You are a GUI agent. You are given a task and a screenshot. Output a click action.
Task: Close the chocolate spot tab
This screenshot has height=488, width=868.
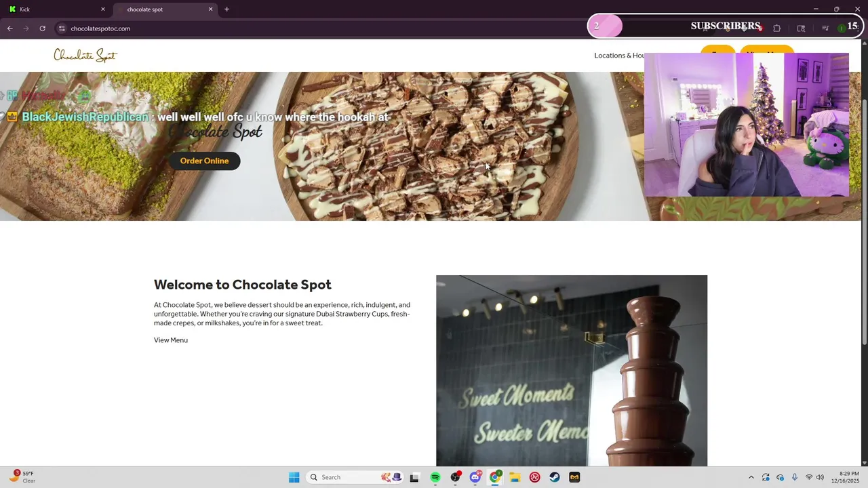tap(210, 9)
